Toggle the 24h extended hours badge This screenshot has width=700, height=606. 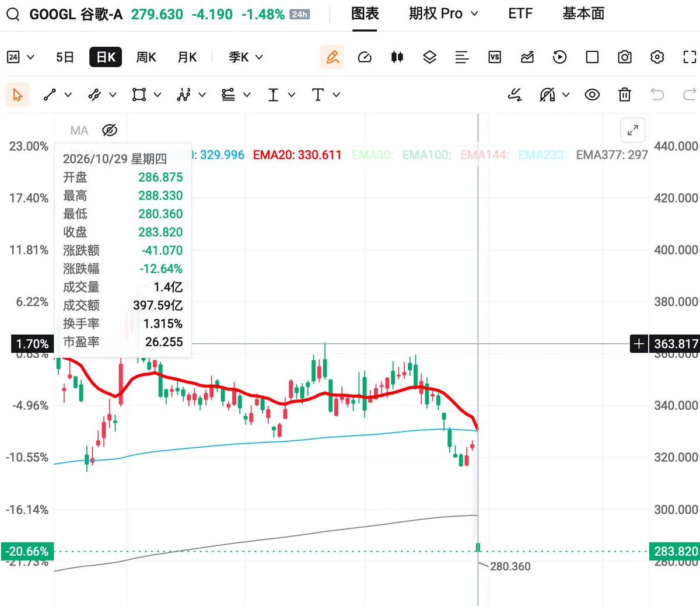[x=300, y=14]
